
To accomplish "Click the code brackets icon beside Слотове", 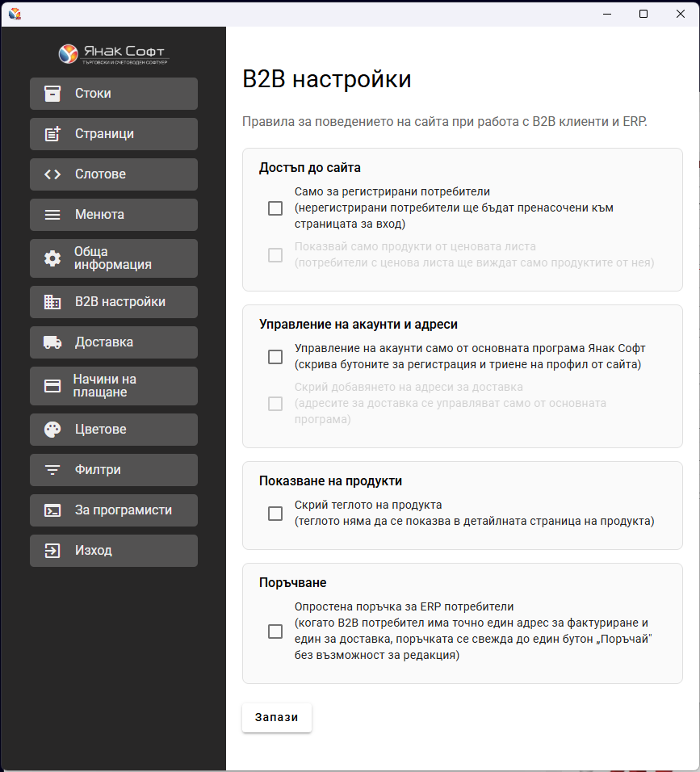I will (x=52, y=174).
